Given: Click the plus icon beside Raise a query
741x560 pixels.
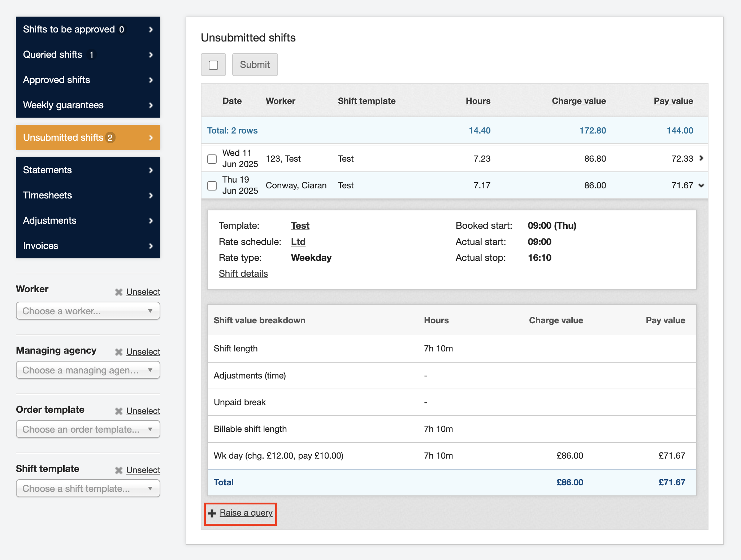Looking at the screenshot, I should click(x=212, y=513).
